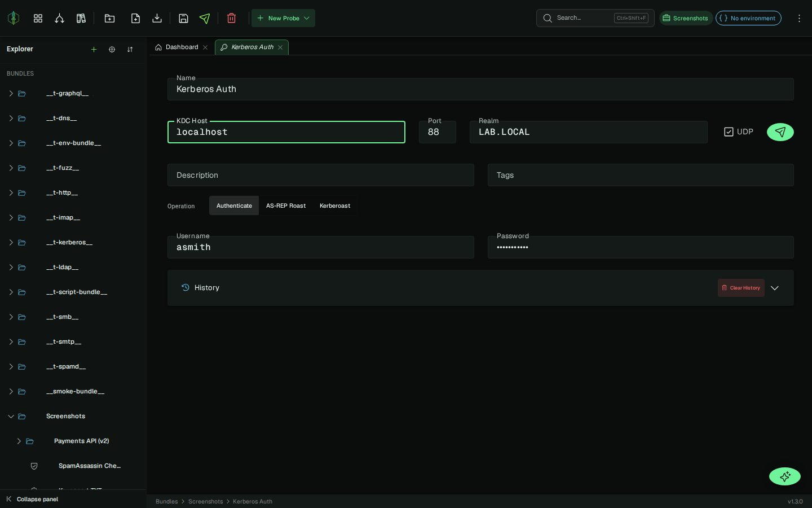Click the Screenshots breadcrumb
This screenshot has height=508, width=812.
coord(205,501)
